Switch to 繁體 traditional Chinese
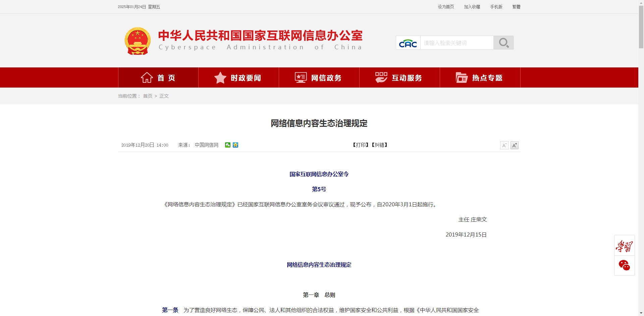This screenshot has width=644, height=316. (x=516, y=7)
